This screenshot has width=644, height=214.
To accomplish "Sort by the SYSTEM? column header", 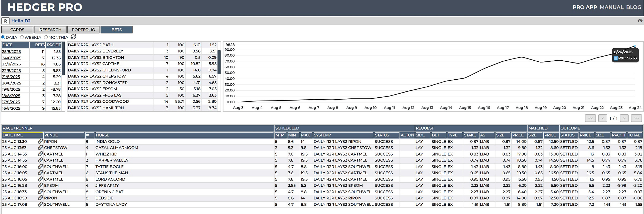I will coord(343,135).
